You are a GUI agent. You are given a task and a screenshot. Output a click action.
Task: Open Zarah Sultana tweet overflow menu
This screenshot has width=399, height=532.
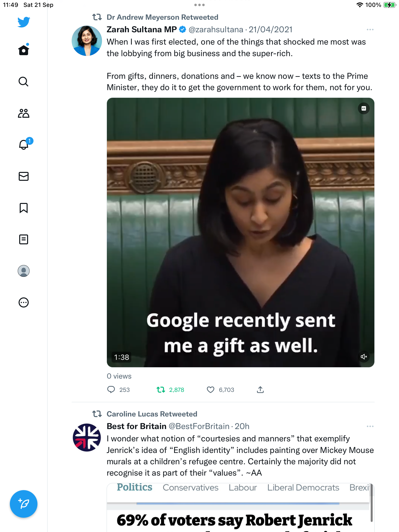pos(370,30)
